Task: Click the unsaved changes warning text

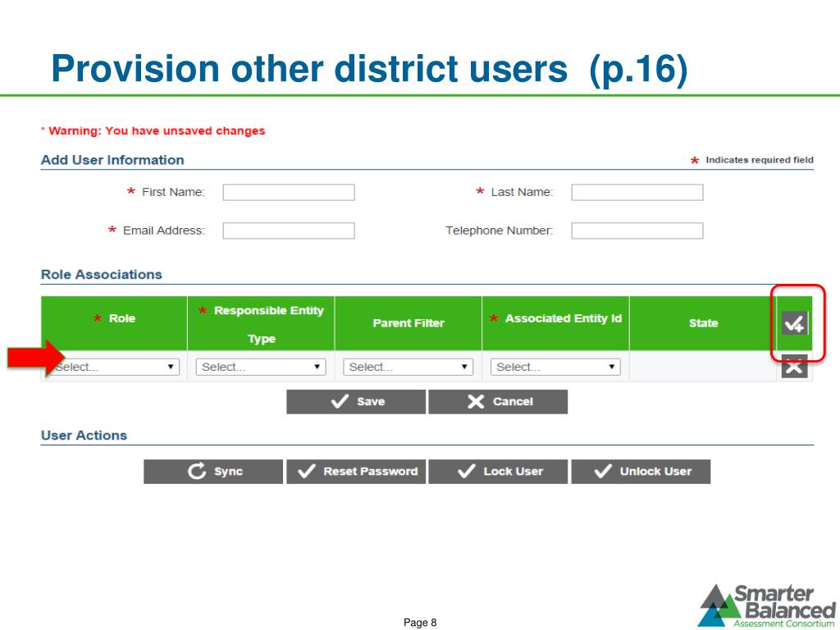Action: 153,130
